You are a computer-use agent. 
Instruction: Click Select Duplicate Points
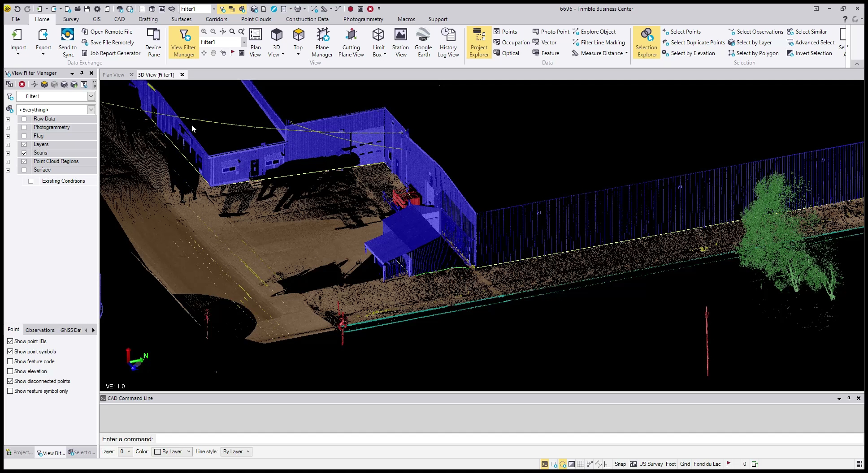coord(693,43)
